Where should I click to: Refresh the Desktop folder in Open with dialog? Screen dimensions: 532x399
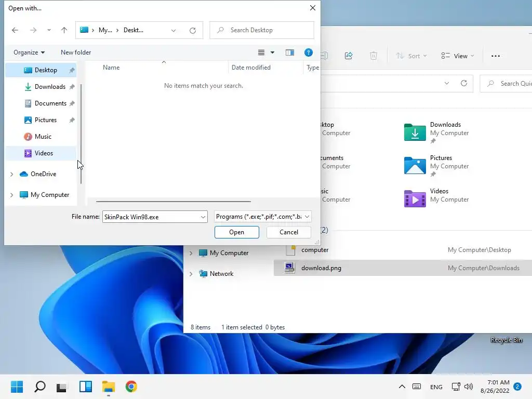(193, 30)
